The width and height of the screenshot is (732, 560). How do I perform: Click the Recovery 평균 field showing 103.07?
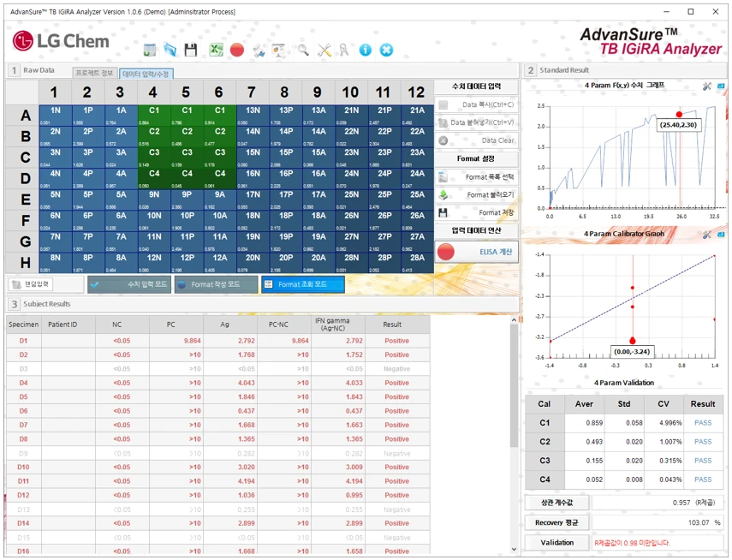[658, 522]
